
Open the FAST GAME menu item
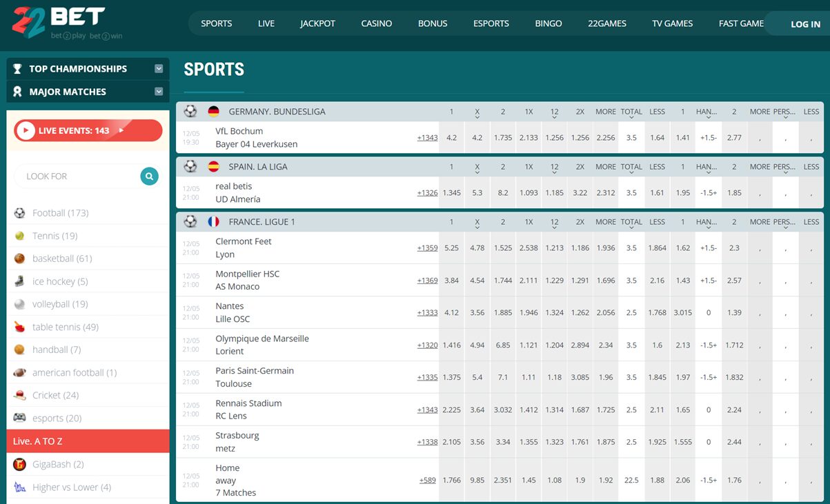[741, 23]
